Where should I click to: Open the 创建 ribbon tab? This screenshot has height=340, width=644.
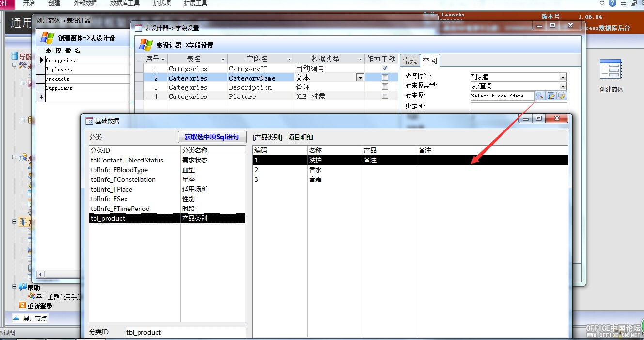[54, 3]
